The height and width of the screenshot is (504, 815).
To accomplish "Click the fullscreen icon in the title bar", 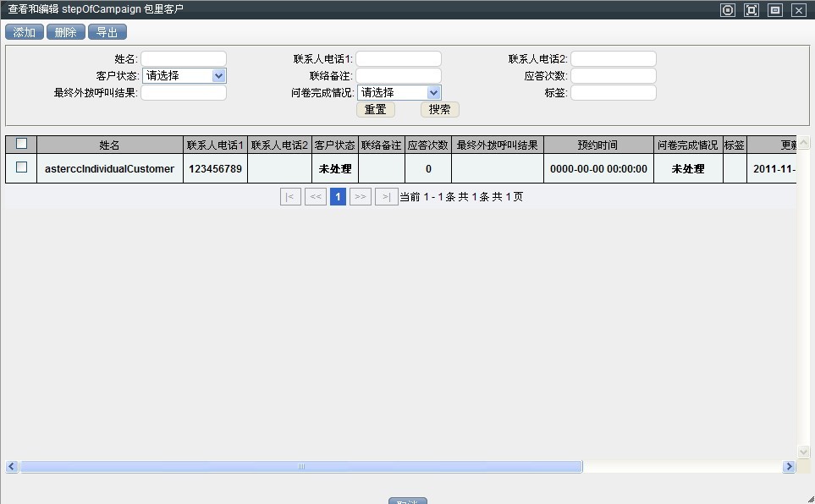I will tap(751, 10).
